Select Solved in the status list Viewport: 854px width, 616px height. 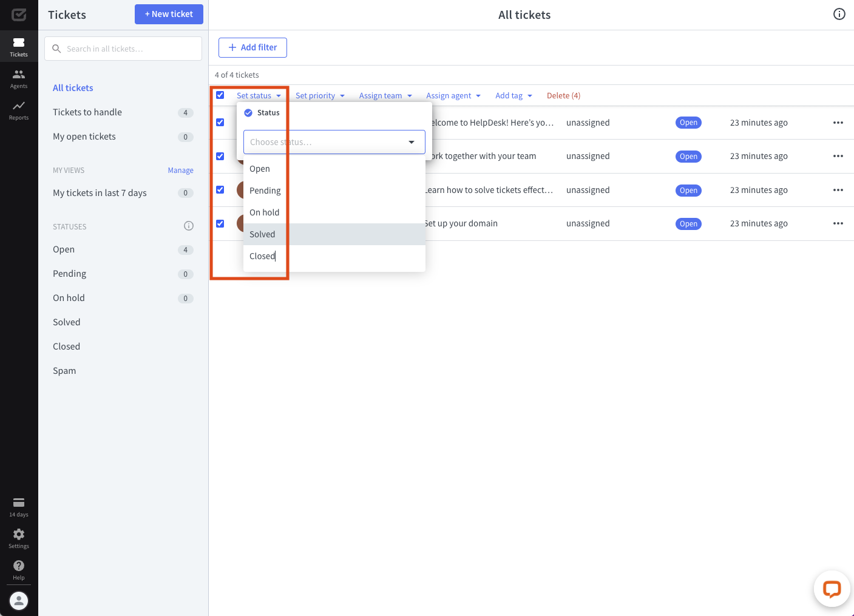(334, 234)
